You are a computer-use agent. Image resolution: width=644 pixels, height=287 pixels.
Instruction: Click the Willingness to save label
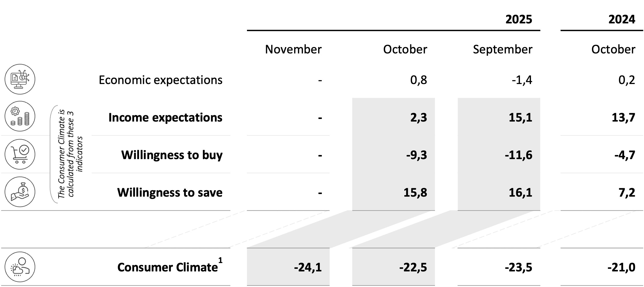[x=170, y=193]
